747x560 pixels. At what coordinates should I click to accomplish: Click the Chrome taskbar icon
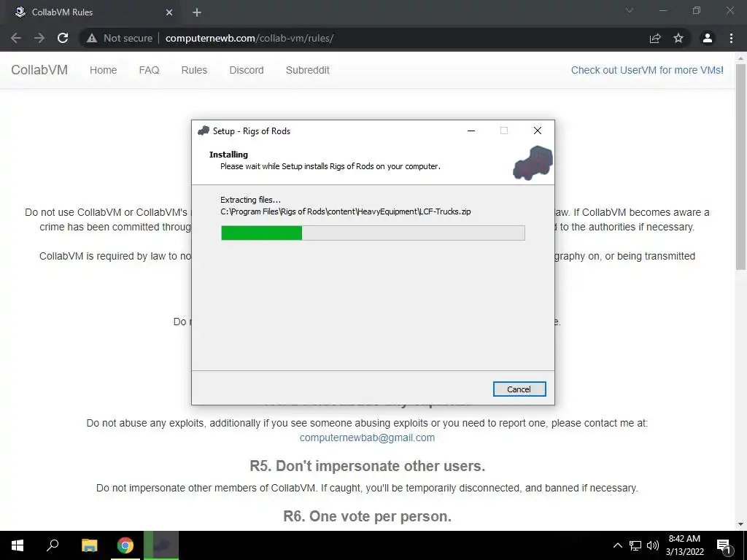click(125, 545)
